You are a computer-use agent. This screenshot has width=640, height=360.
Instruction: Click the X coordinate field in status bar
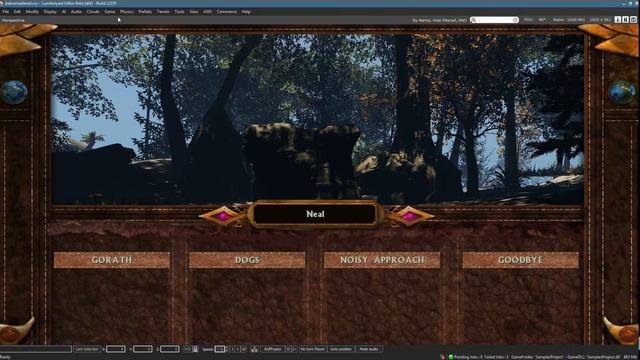tap(116, 349)
